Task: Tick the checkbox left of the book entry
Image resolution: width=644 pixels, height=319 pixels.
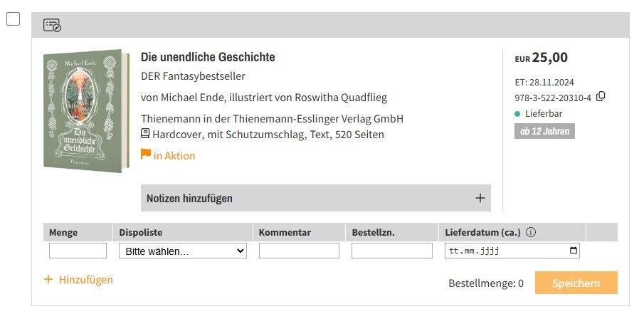Action: point(13,19)
